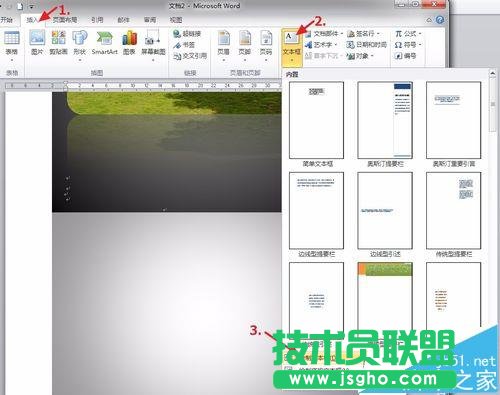The image size is (500, 395).
Task: Insert a Cross-reference (交叉引用)
Action: pyautogui.click(x=190, y=56)
